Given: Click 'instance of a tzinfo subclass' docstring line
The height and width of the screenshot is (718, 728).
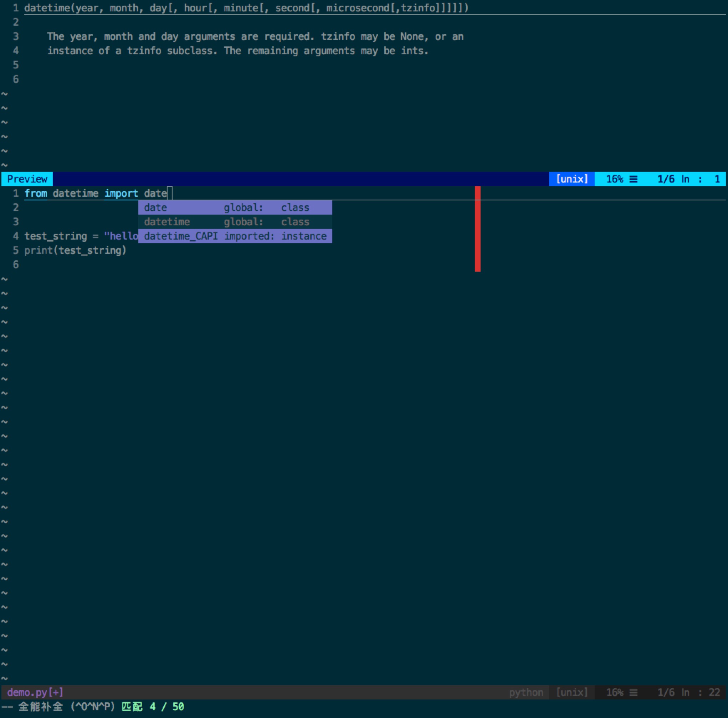Looking at the screenshot, I should [x=238, y=51].
